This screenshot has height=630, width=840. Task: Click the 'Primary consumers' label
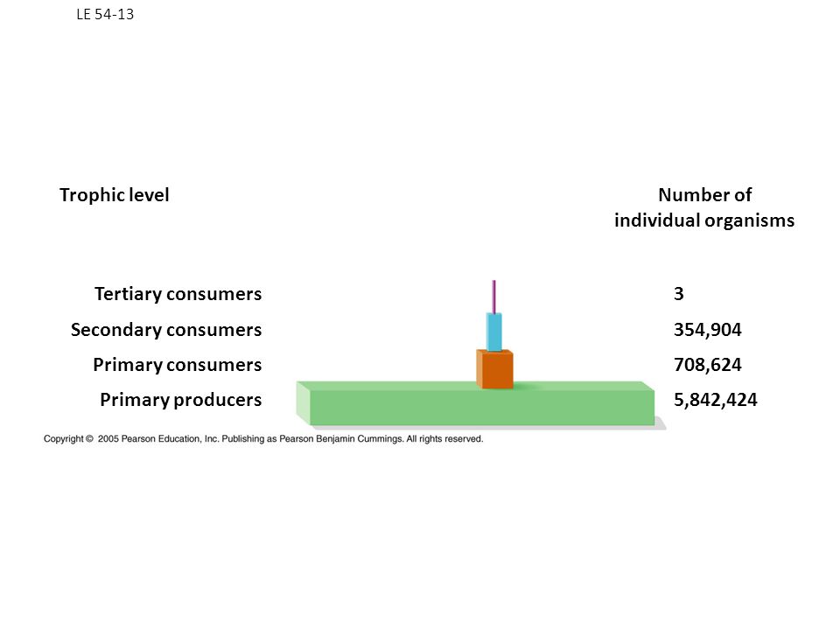(178, 365)
